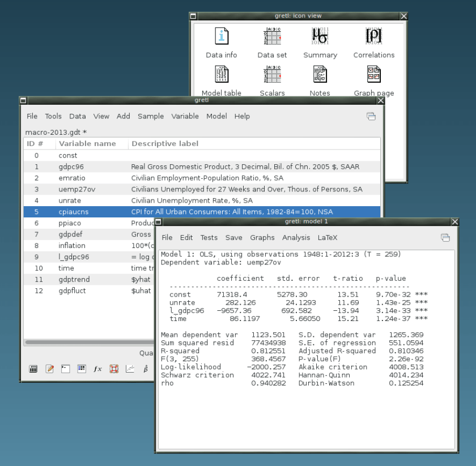The image size is (476, 466).
Task: Open the Graph page icon
Action: tap(373, 74)
